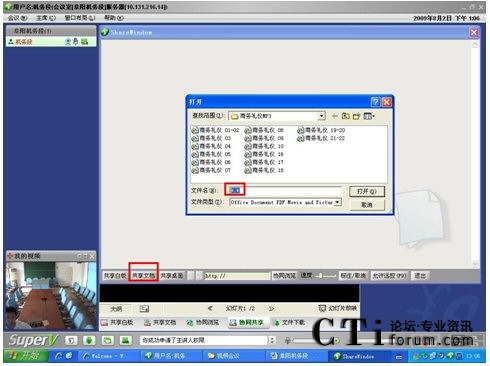Open the 窗口布局 menu
The height and width of the screenshot is (366, 490).
80,18
